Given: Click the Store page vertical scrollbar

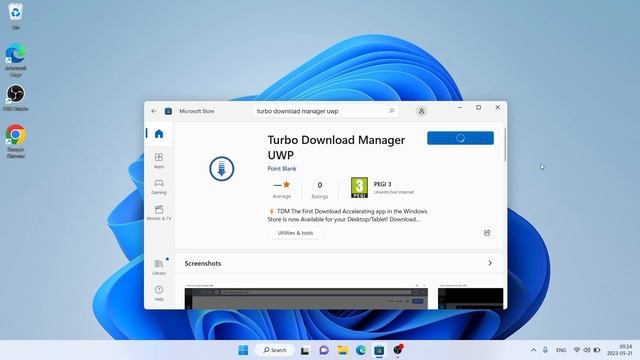Looking at the screenshot, I should click(505, 145).
